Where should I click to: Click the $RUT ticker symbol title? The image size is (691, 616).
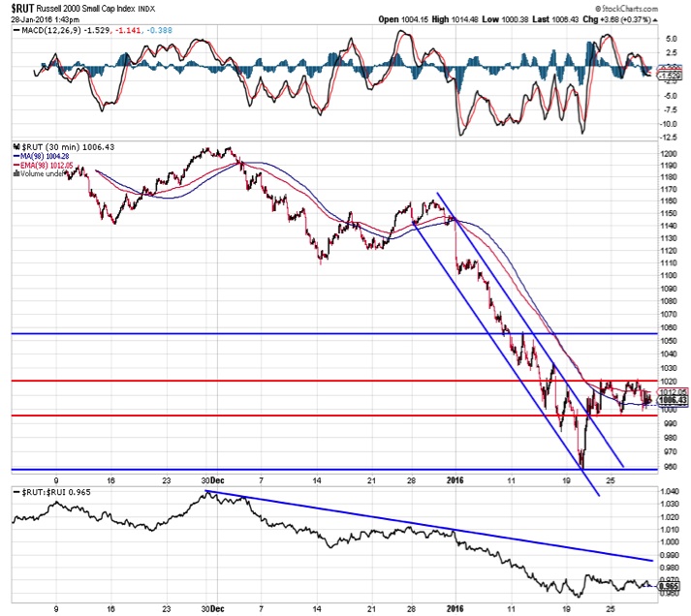tap(23, 6)
